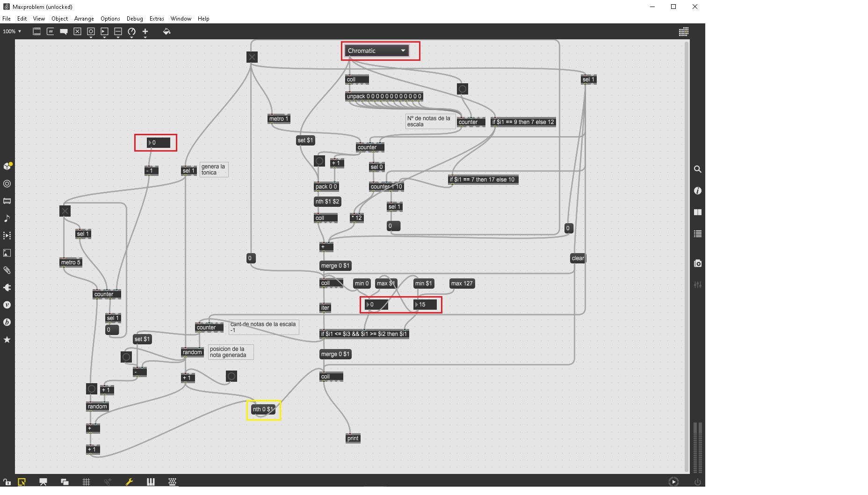868x495 pixels.
Task: Open the Extras menu
Action: tap(157, 19)
